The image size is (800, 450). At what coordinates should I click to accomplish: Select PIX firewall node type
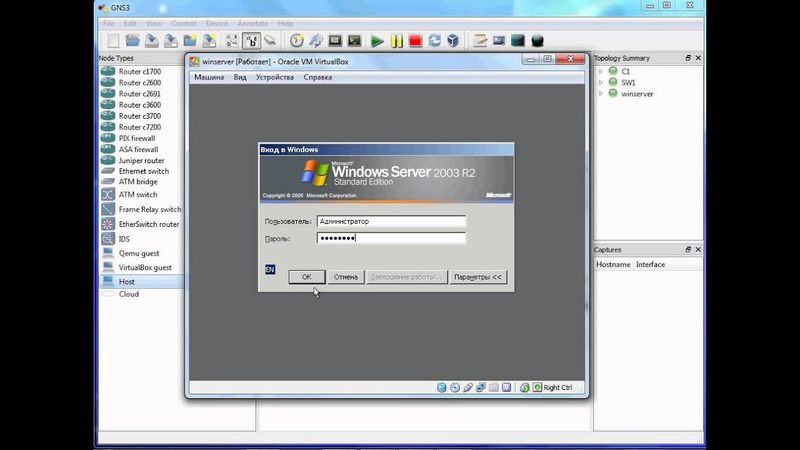137,138
